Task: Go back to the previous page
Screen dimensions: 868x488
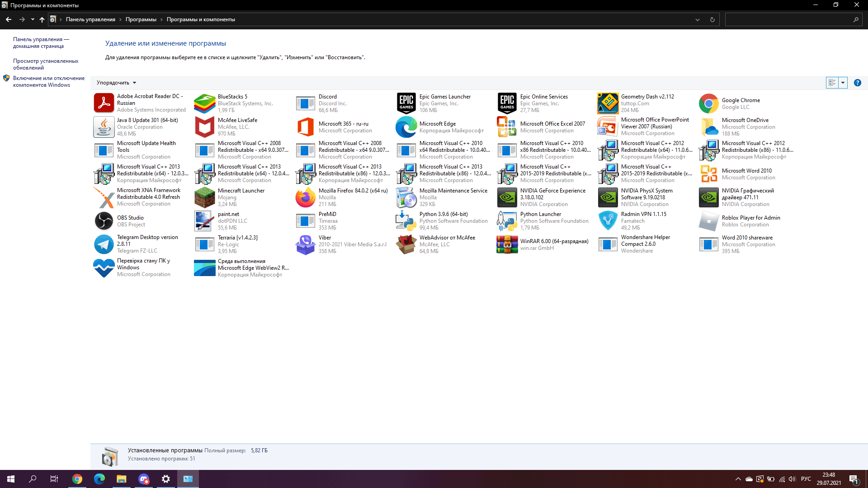Action: click(x=9, y=19)
